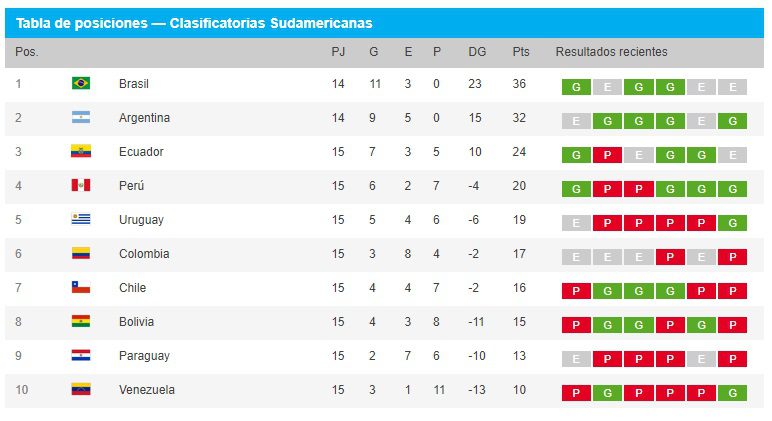Click the Tabla de posiciones title bar
This screenshot has width=772, height=421.
pos(385,23)
